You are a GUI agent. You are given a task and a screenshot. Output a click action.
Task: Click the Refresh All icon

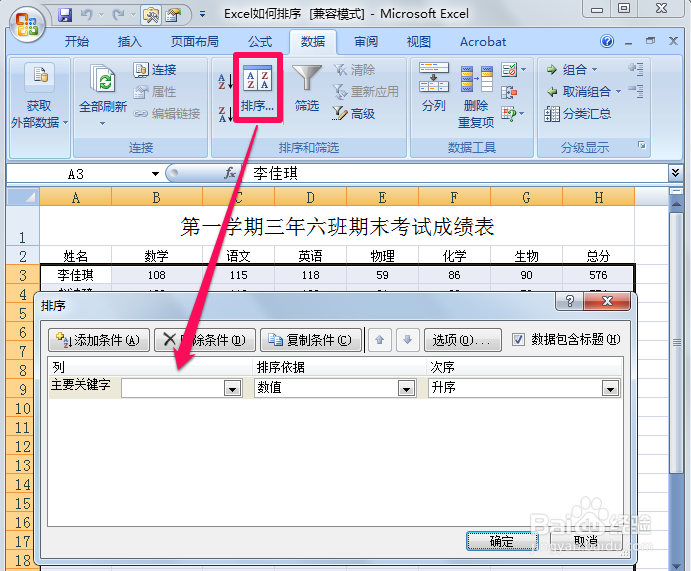coord(103,78)
